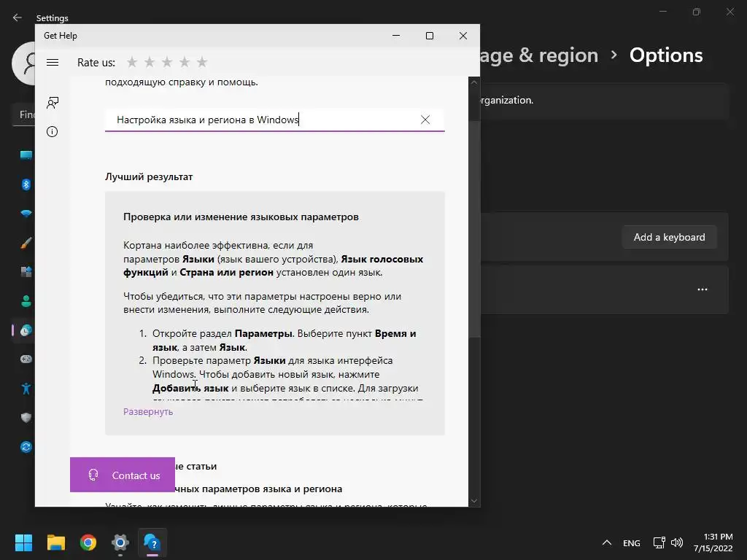Go back in Settings window
The image size is (747, 560).
pyautogui.click(x=18, y=17)
